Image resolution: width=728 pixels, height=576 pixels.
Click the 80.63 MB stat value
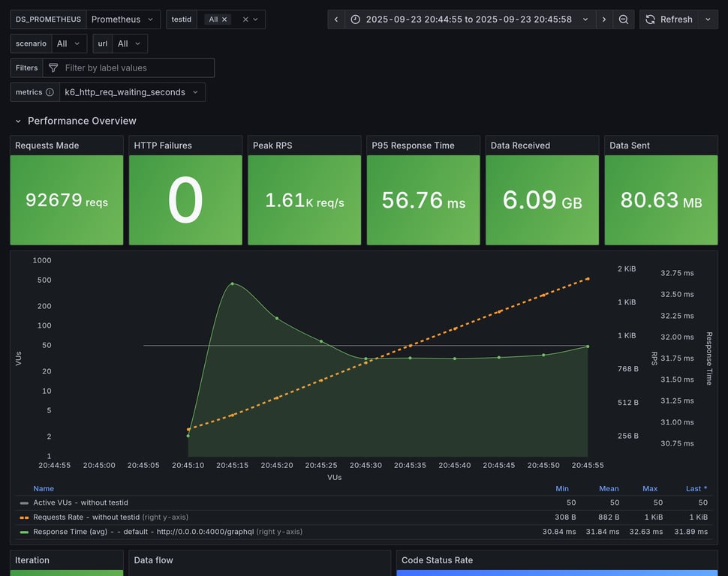[661, 200]
